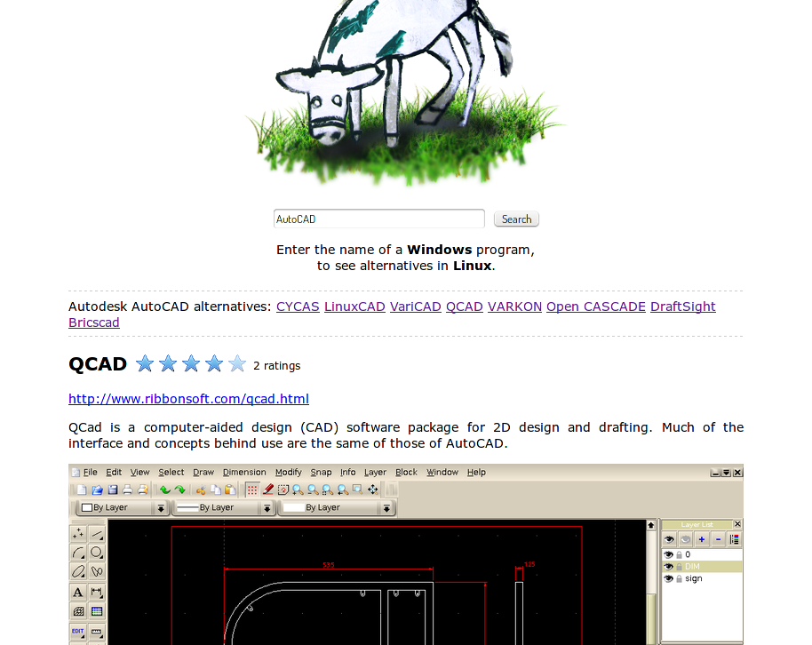Click the Copy icon in the toolbar

tap(216, 490)
